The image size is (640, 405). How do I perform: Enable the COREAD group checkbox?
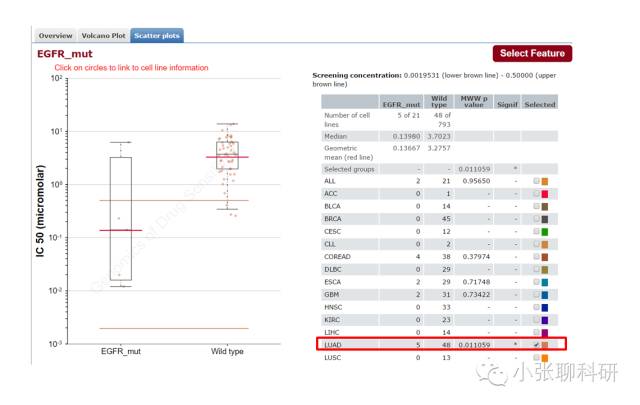[x=536, y=256]
